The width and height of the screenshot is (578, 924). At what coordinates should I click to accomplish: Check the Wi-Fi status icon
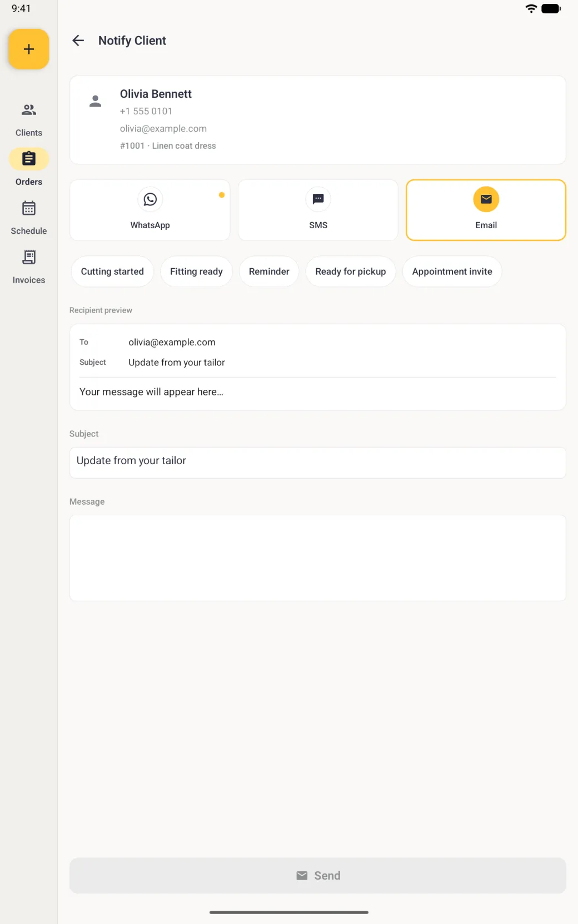pyautogui.click(x=531, y=8)
